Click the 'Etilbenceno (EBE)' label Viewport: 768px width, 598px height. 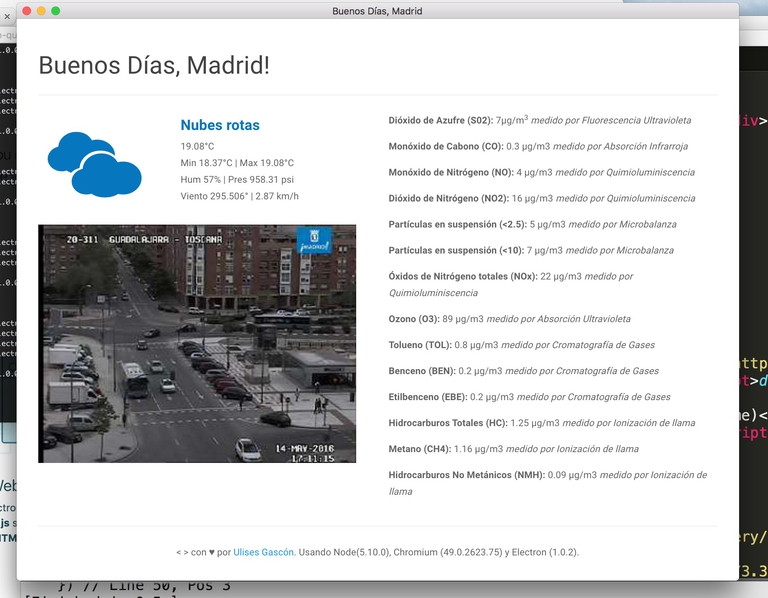click(428, 397)
